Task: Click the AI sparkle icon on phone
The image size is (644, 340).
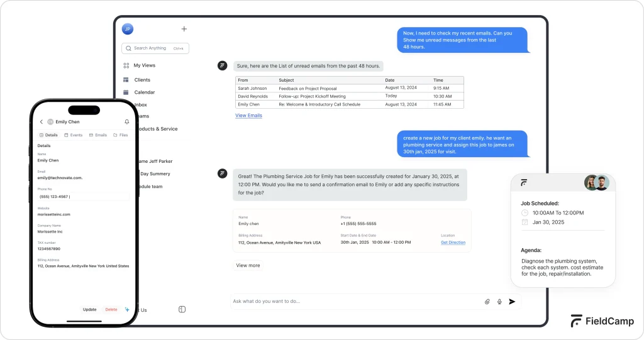Action: (127, 310)
